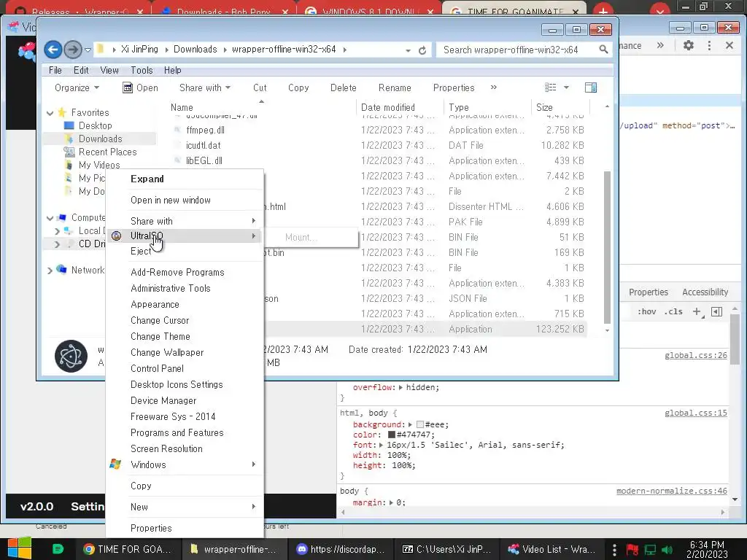The height and width of the screenshot is (560, 747).
Task: Select ffmpeg.dll file row
Action: point(379,130)
